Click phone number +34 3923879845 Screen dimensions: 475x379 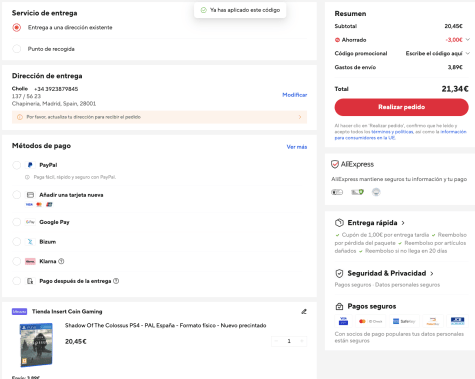(x=56, y=89)
